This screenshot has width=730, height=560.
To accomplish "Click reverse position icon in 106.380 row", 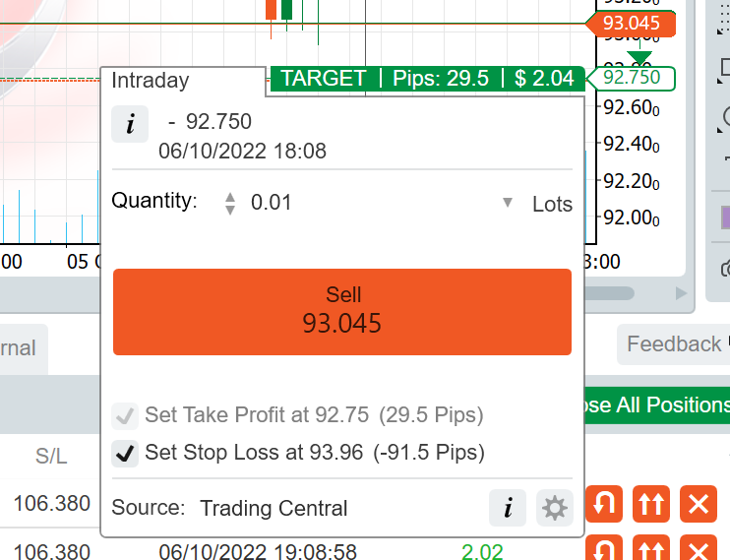I will [604, 504].
